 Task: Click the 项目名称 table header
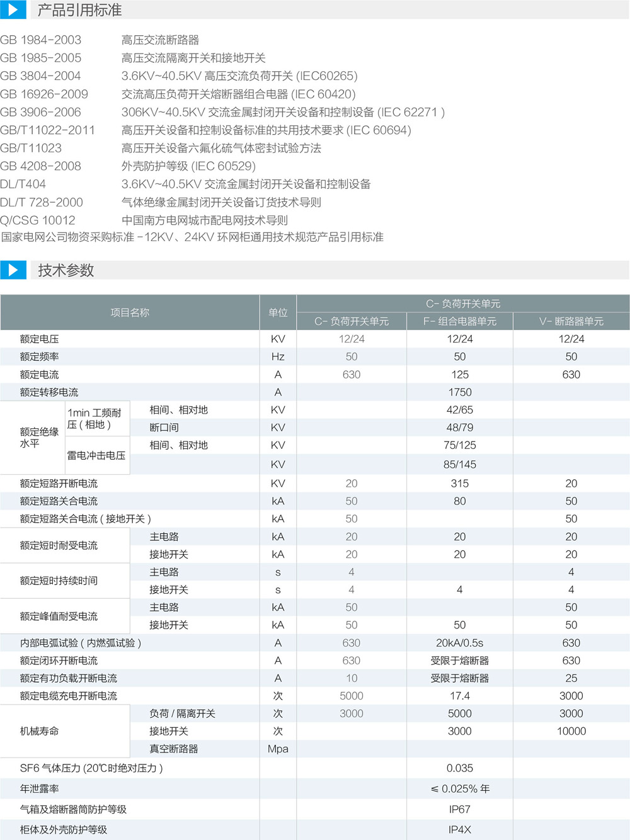pos(130,312)
